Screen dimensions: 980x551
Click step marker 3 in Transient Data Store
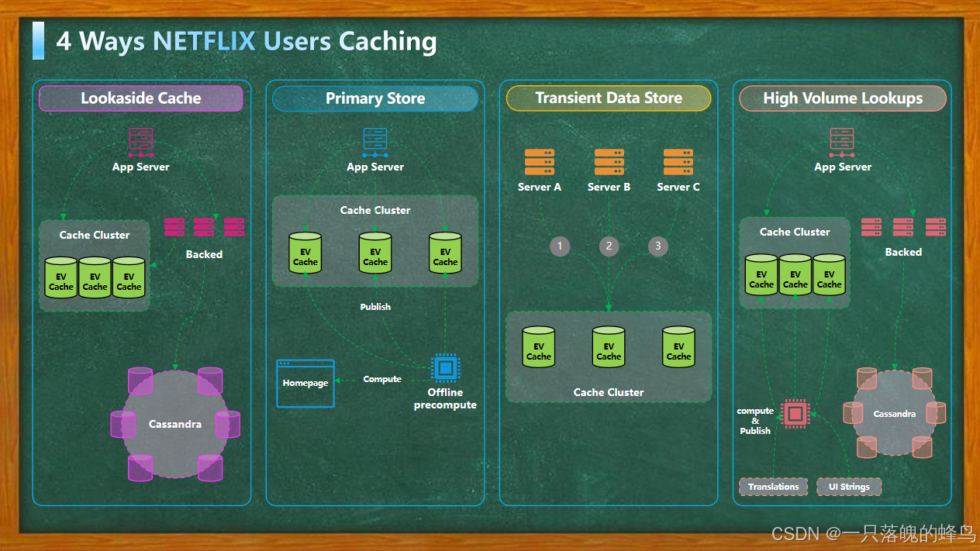pos(657,246)
